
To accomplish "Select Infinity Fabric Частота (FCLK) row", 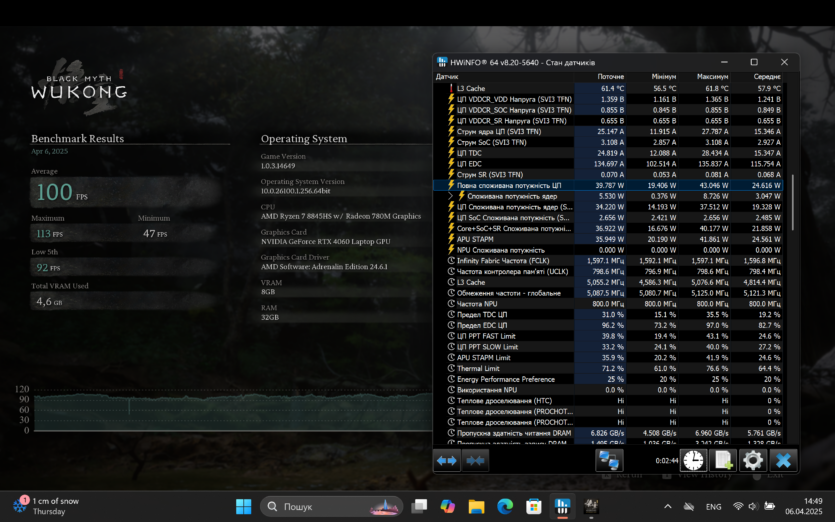I will (x=608, y=260).
